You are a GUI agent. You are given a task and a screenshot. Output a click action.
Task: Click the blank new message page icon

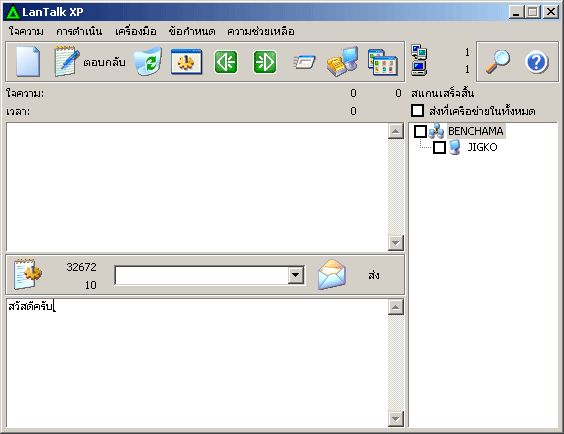[x=28, y=61]
